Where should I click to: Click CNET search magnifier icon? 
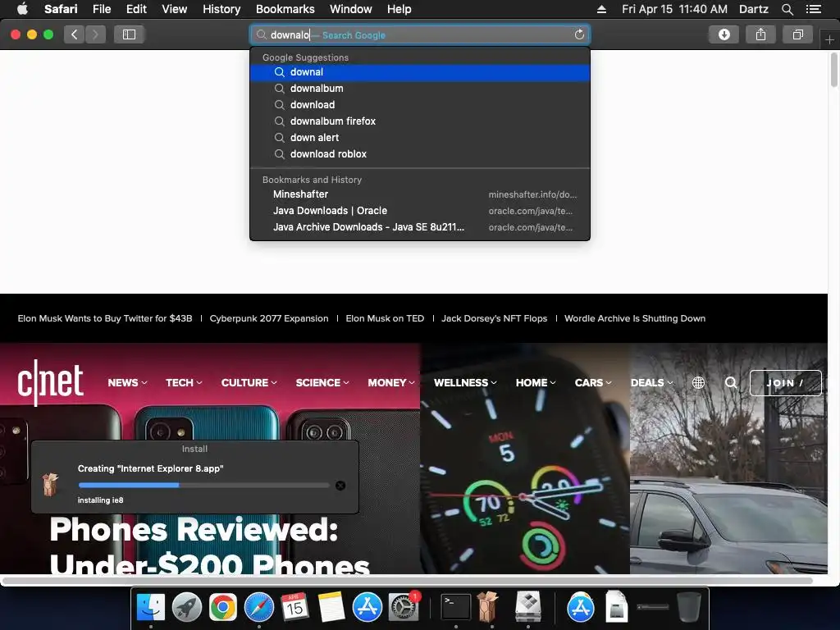pos(731,382)
